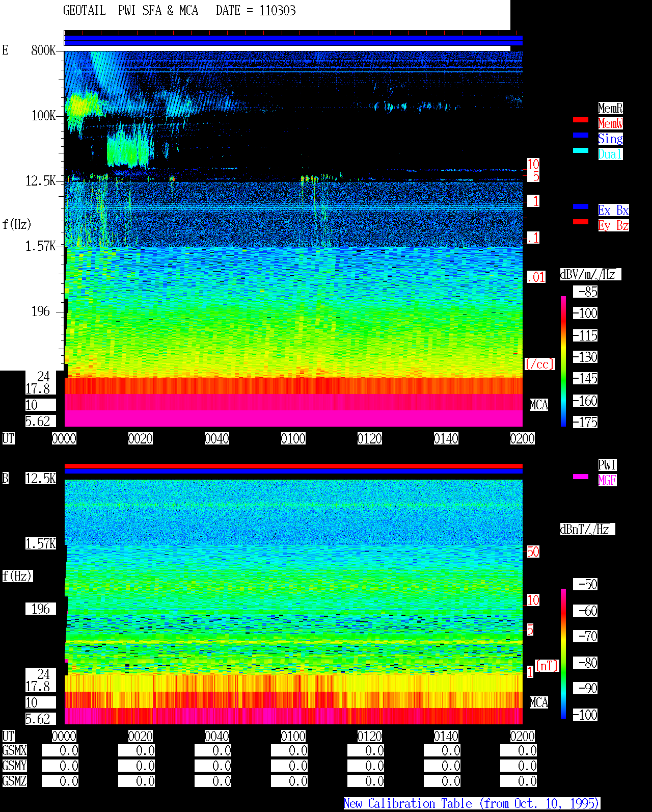Image resolution: width=652 pixels, height=812 pixels.
Task: Click the 'dBnT/√Hz' unit label
Action: point(587,529)
